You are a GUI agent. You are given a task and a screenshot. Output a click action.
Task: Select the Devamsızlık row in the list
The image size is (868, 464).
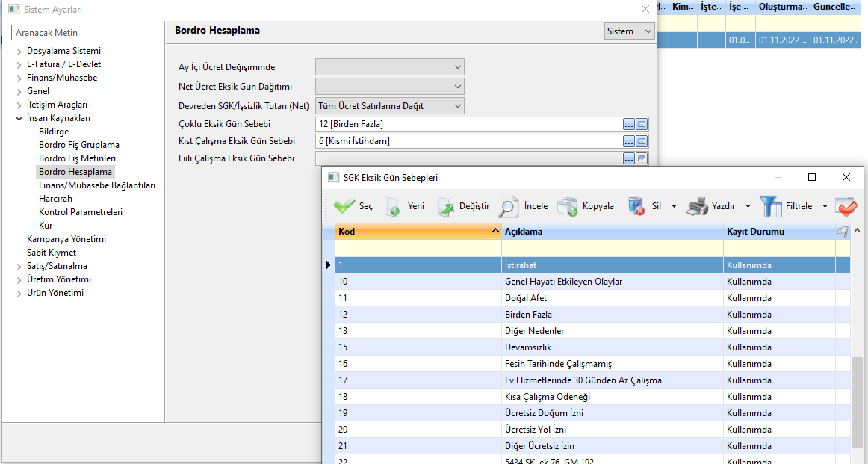[528, 347]
